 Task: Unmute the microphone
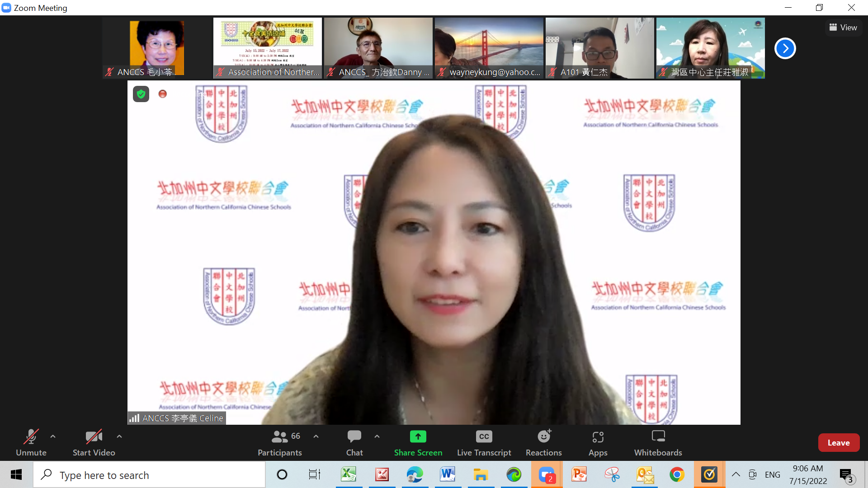coord(31,443)
